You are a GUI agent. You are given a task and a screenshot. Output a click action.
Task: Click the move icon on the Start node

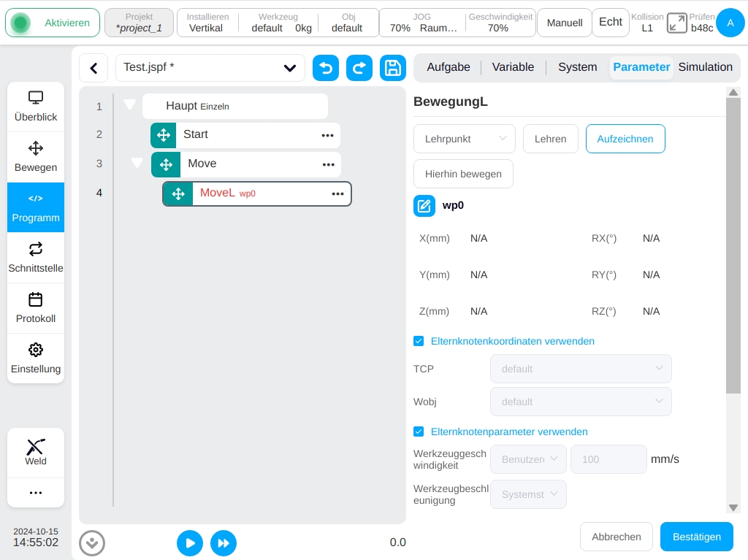click(x=164, y=135)
